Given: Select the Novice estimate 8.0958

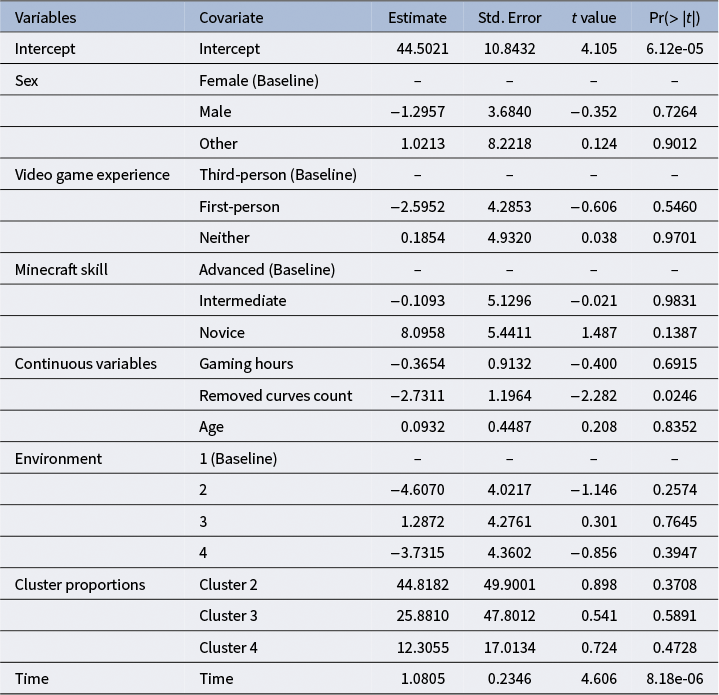Looking at the screenshot, I should point(423,333).
